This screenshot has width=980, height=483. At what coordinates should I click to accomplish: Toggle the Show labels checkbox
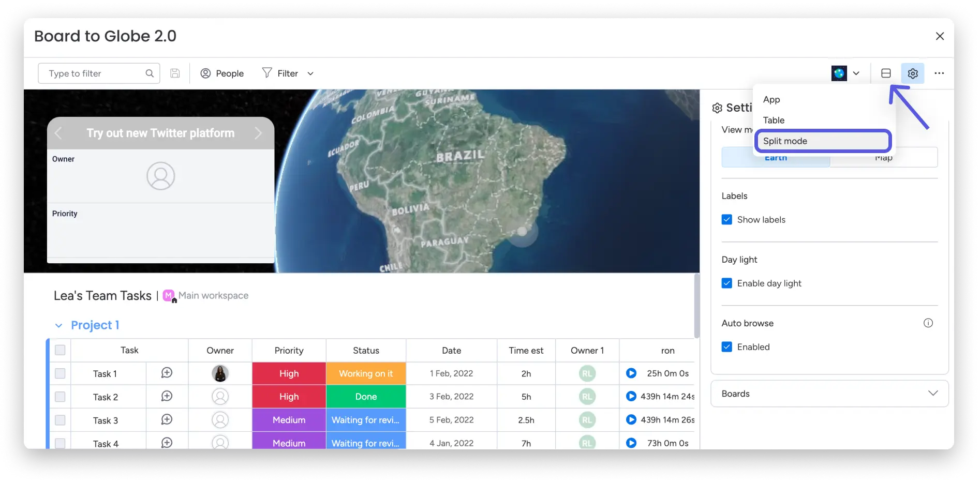click(727, 220)
